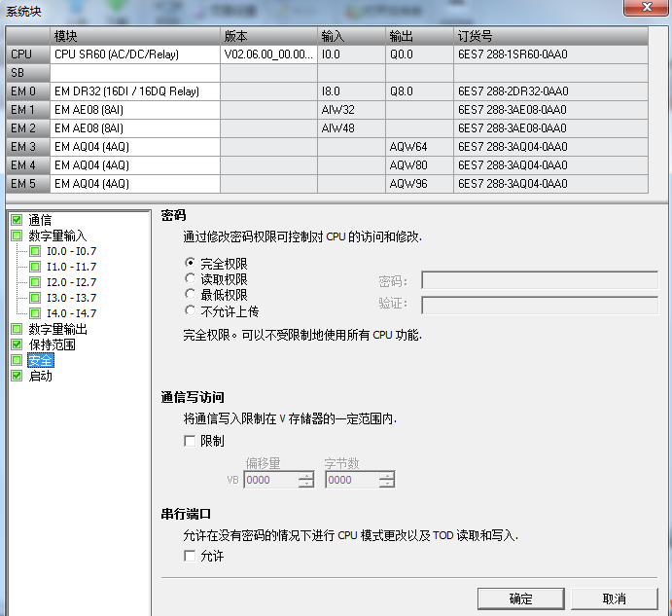
Task: Enable the 限制 checkbox
Action: [191, 442]
